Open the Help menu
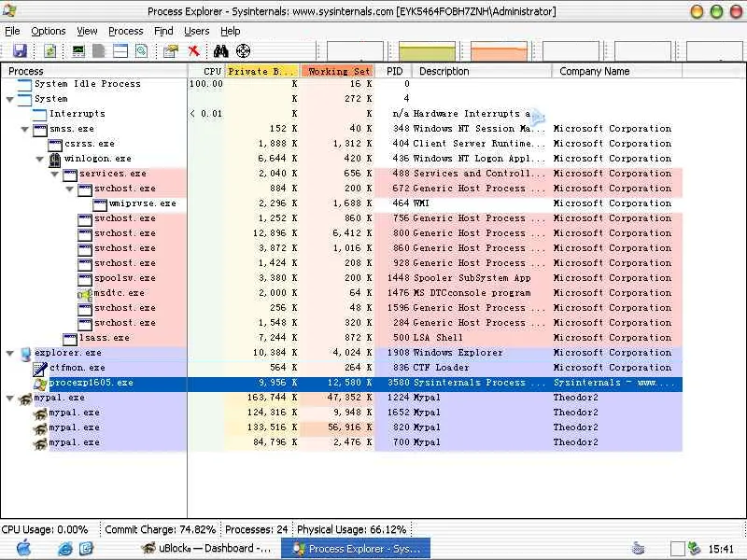Viewport: 747px width, 560px height. pos(230,31)
